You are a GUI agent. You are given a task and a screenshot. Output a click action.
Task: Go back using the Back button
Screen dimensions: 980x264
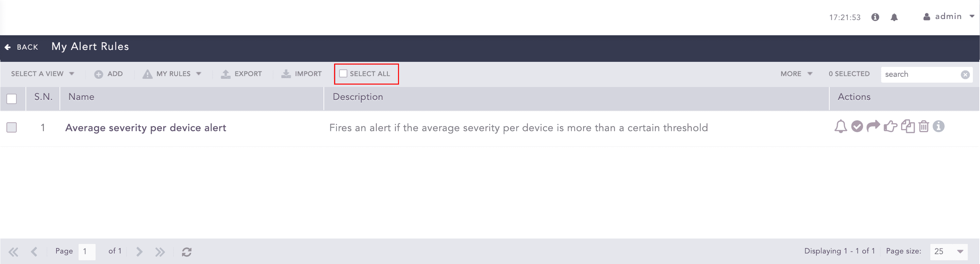(x=22, y=47)
